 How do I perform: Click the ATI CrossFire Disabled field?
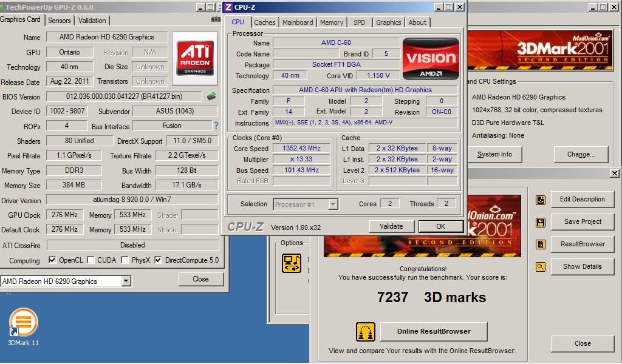[132, 244]
